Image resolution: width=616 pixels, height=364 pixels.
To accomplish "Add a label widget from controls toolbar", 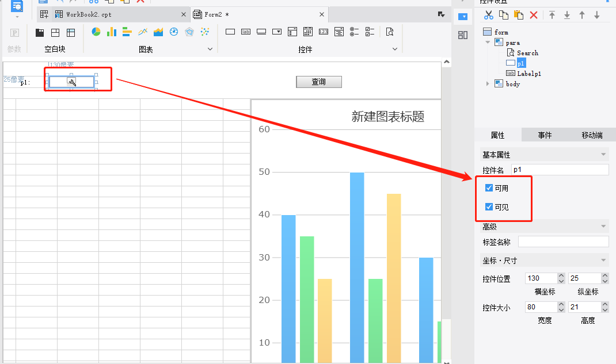I will [246, 32].
